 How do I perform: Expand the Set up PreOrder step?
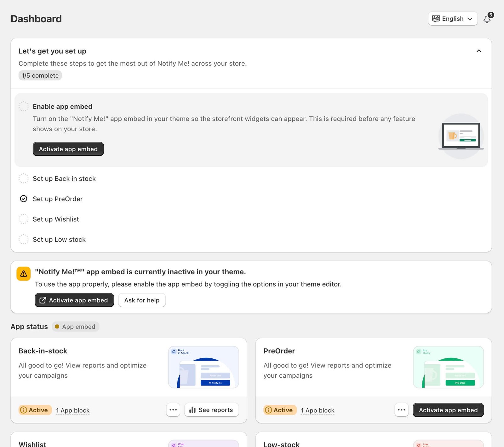(x=58, y=199)
